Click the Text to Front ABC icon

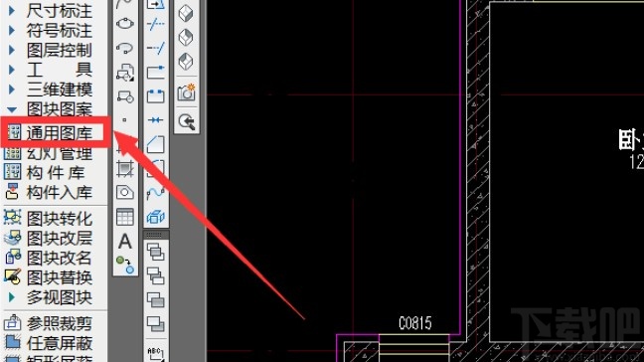(x=156, y=353)
